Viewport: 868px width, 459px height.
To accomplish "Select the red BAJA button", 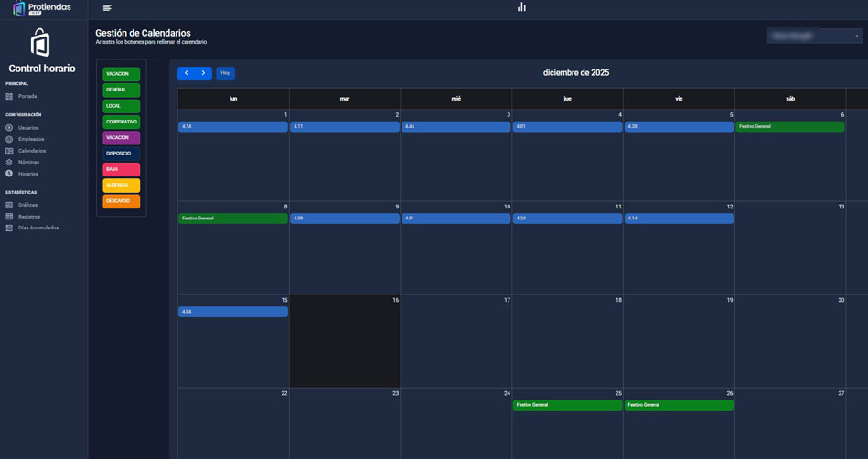I will pyautogui.click(x=122, y=169).
